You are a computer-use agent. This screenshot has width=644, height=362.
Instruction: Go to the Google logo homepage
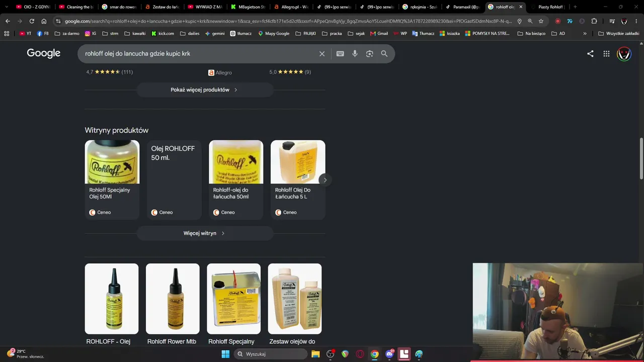tap(44, 53)
